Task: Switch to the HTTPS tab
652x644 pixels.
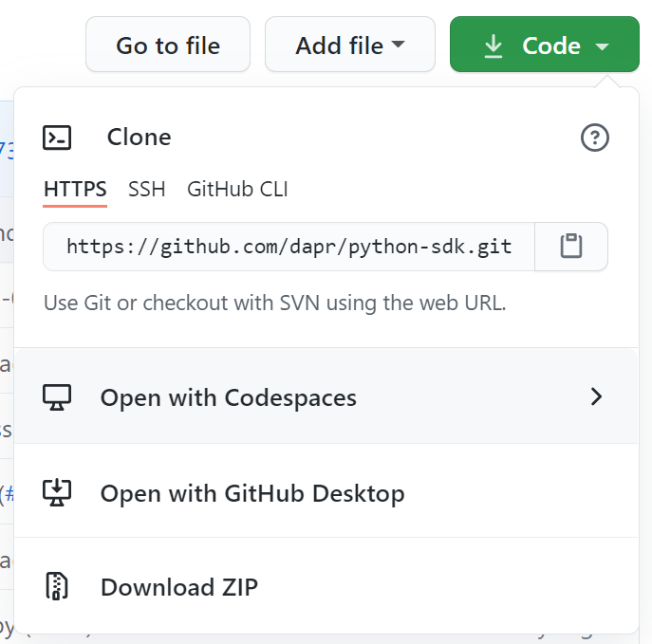Action: [x=75, y=190]
